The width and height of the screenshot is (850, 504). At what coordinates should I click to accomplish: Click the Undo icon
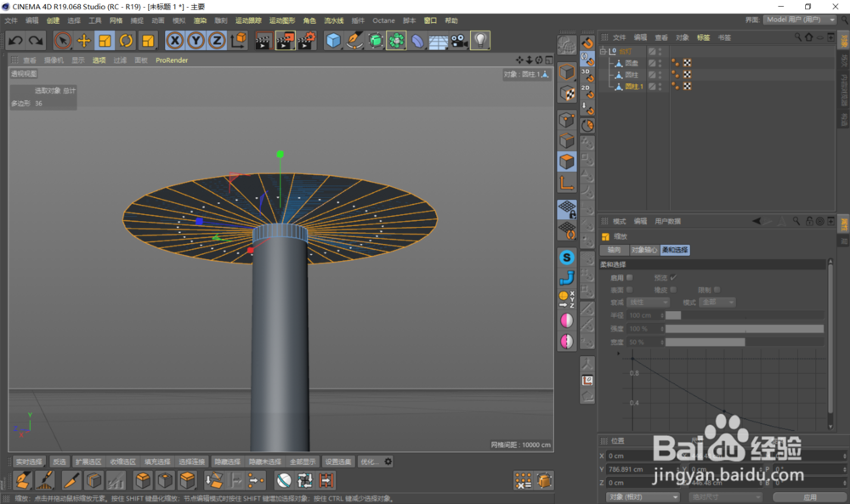pyautogui.click(x=15, y=40)
